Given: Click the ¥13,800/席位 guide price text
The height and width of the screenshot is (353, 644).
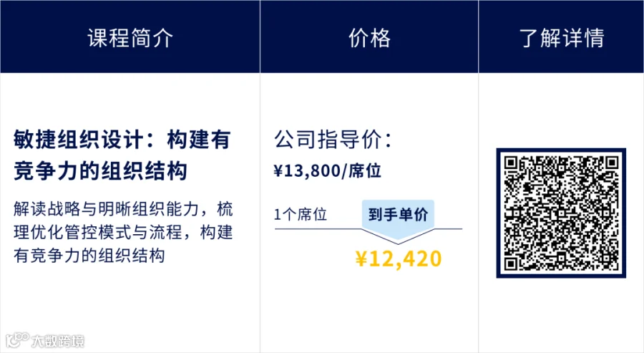Looking at the screenshot, I should point(327,170).
